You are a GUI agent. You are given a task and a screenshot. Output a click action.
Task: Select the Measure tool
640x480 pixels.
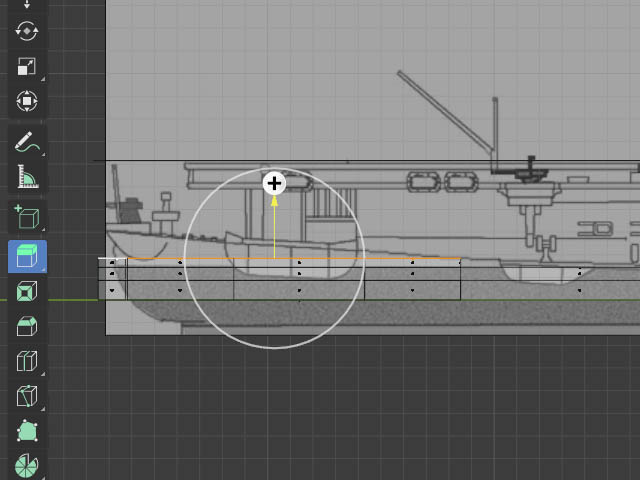coord(27,176)
